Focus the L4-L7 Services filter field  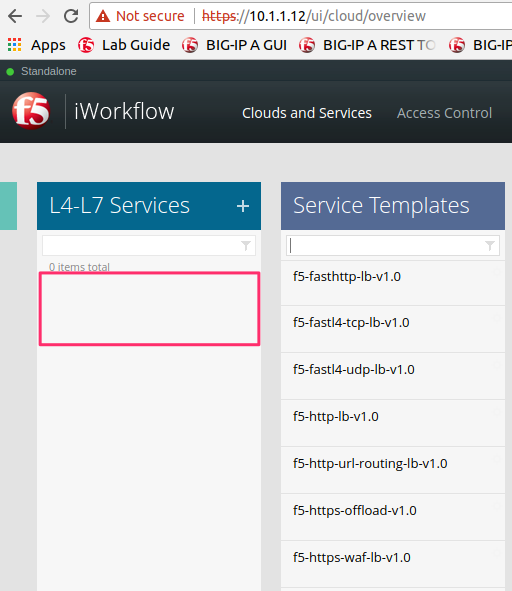tap(149, 246)
